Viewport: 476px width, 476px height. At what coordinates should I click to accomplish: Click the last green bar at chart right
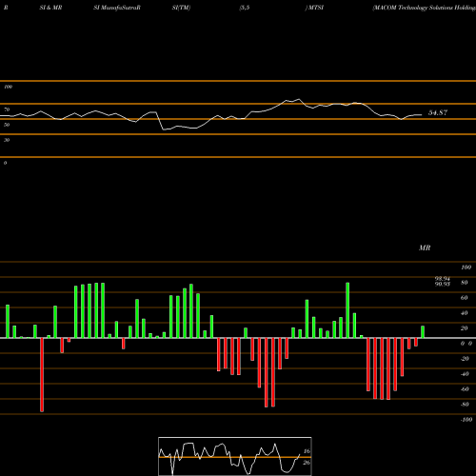click(x=423, y=332)
